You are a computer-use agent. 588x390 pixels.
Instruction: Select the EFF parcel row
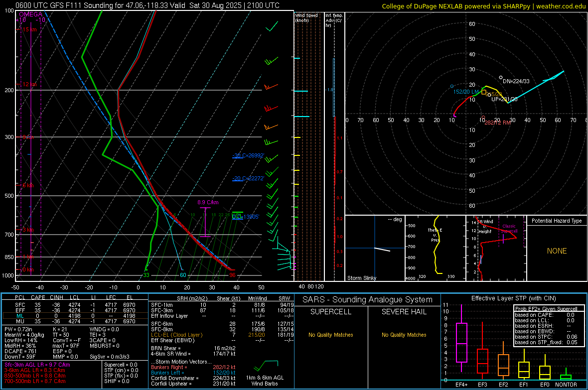(x=75, y=310)
